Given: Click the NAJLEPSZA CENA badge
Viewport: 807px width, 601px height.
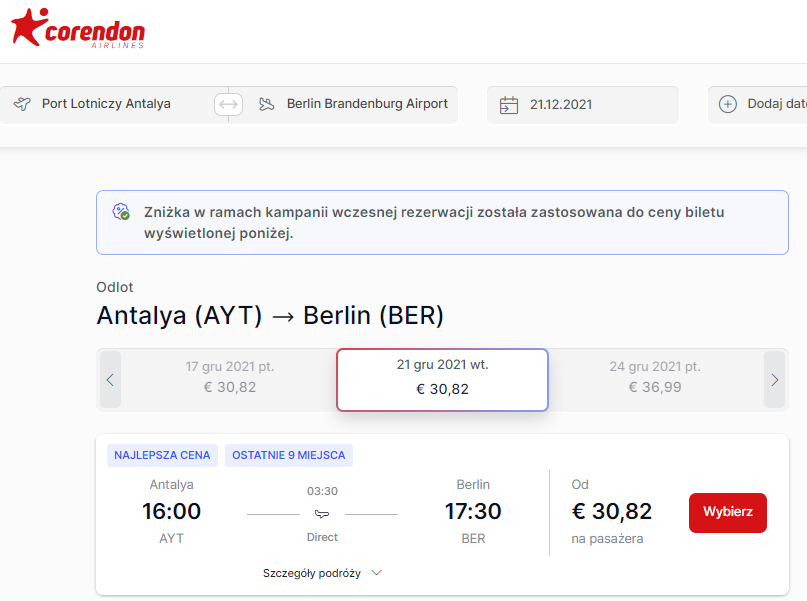Looking at the screenshot, I should click(162, 455).
